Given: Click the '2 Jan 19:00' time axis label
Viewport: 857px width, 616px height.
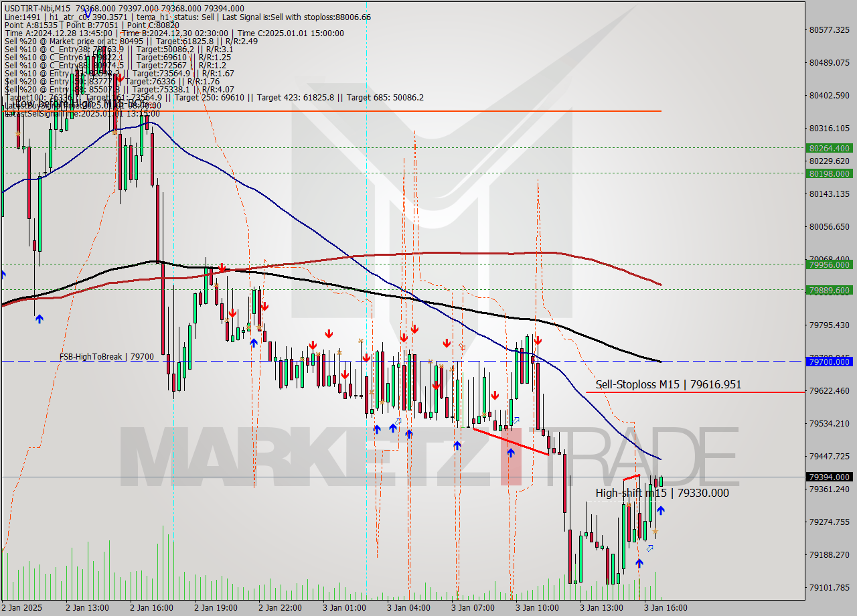Looking at the screenshot, I should (x=216, y=608).
